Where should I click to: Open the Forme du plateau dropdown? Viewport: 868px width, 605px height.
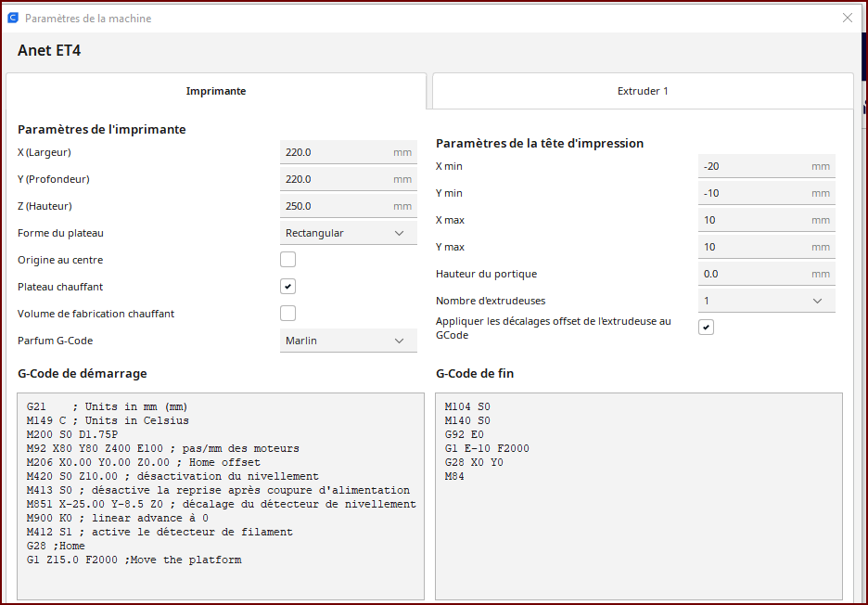348,233
